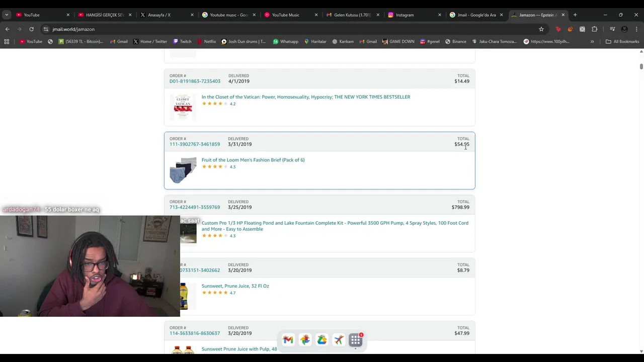The height and width of the screenshot is (362, 644).
Task: Open the Twitch bookmark
Action: [x=182, y=42]
